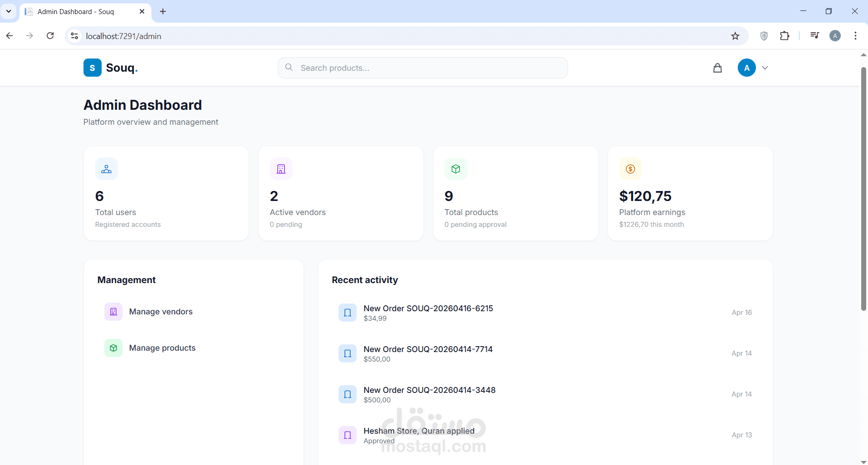
Task: Focus the Search products field
Action: 422,68
